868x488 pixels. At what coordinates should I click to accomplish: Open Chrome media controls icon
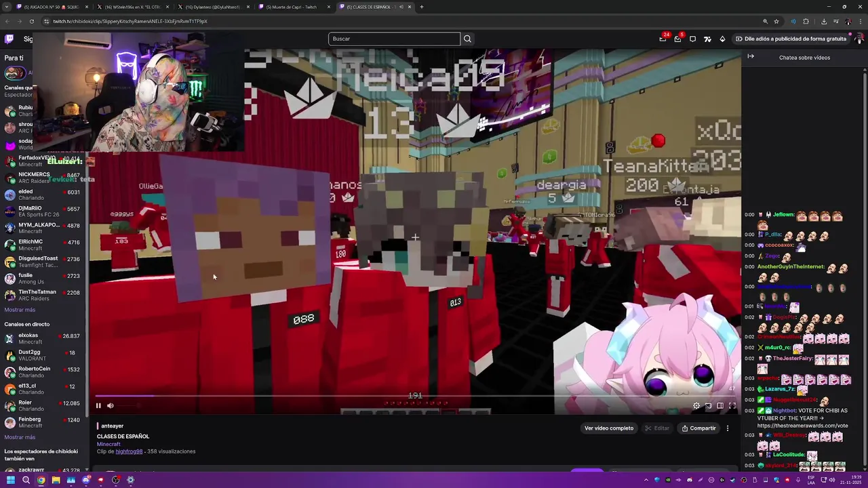[836, 21]
